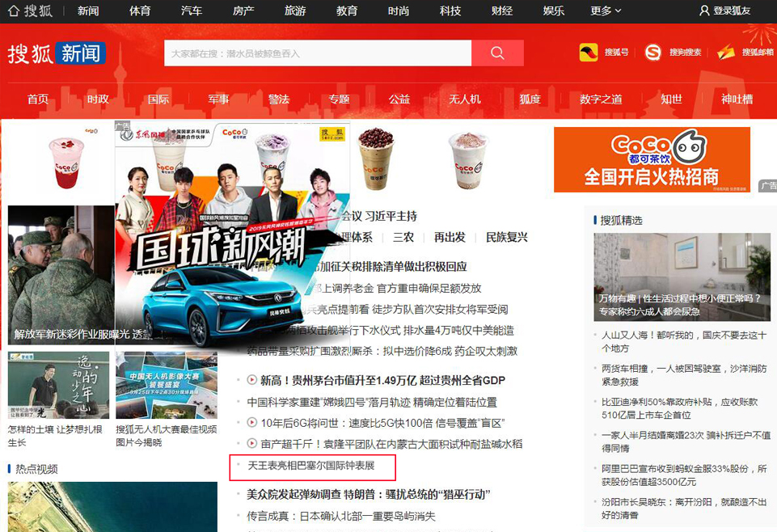Image resolution: width=777 pixels, height=532 pixels.
Task: Click the 搜狐新闻 logo
Action: pyautogui.click(x=57, y=53)
